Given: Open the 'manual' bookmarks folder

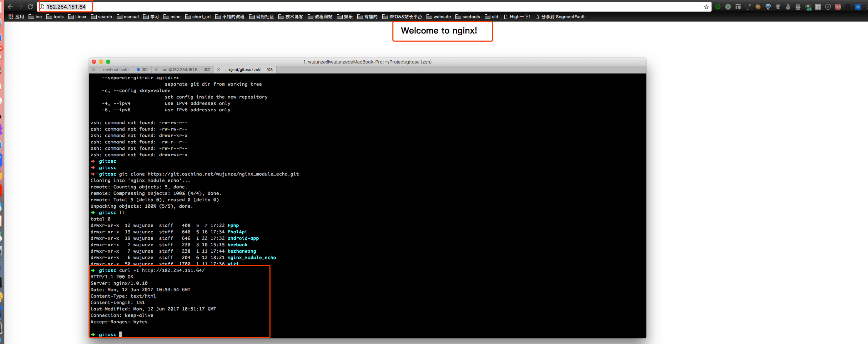Looking at the screenshot, I should tap(128, 17).
